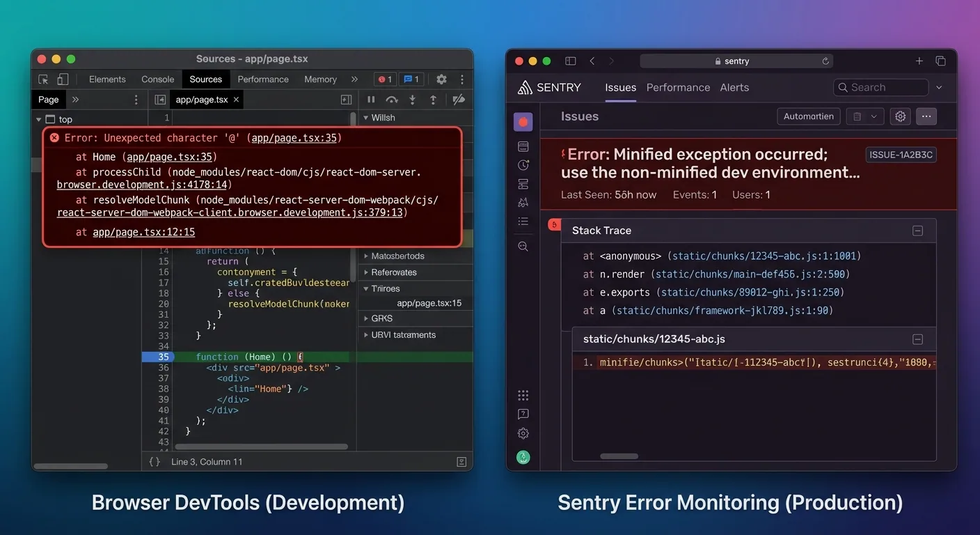Open the Sentry Performance tab
This screenshot has height=535, width=980.
pos(678,87)
